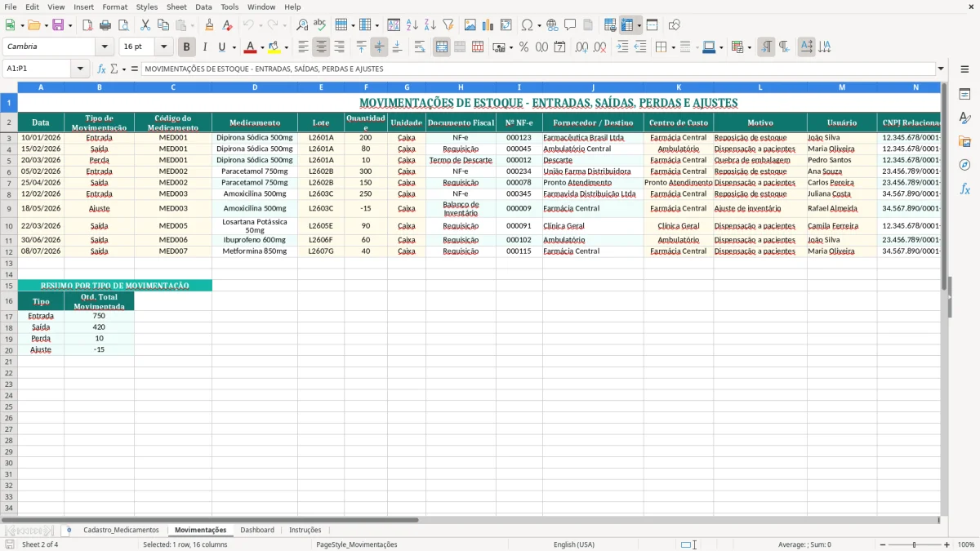Expand the Borders dropdown arrow

point(675,47)
